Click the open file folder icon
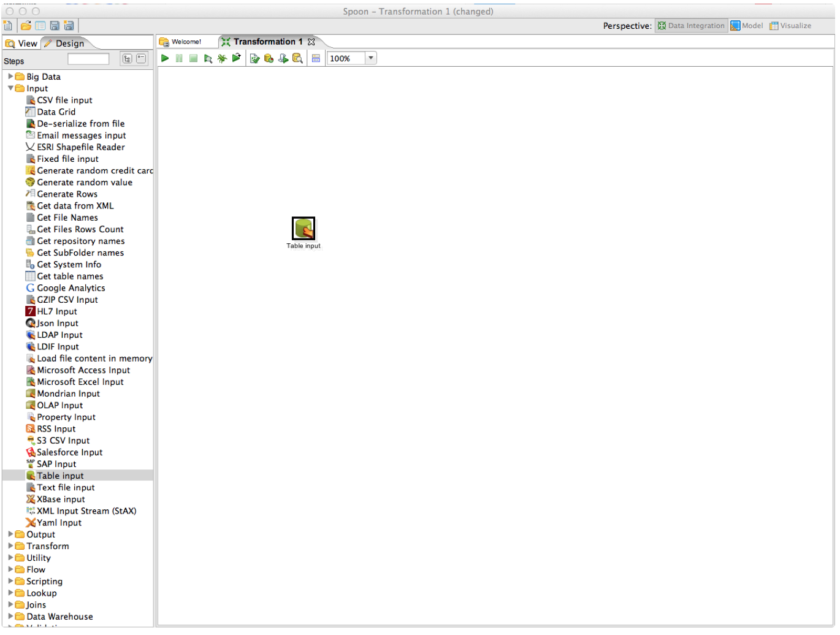 point(26,26)
